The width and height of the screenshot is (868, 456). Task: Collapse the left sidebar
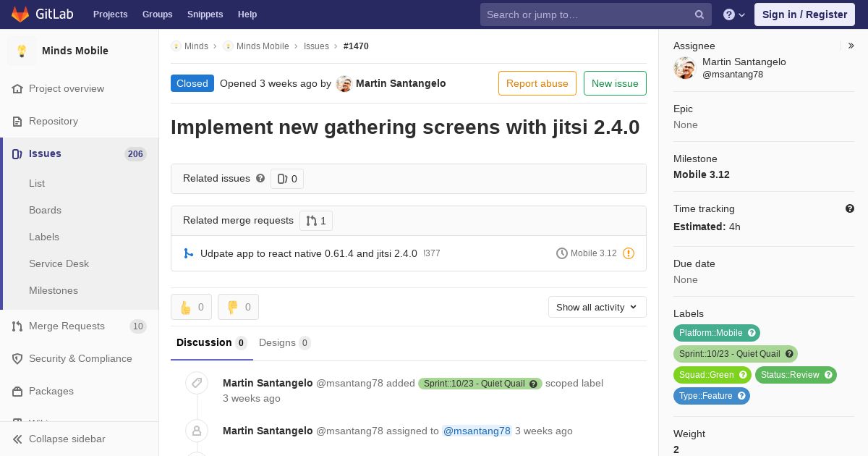click(80, 439)
